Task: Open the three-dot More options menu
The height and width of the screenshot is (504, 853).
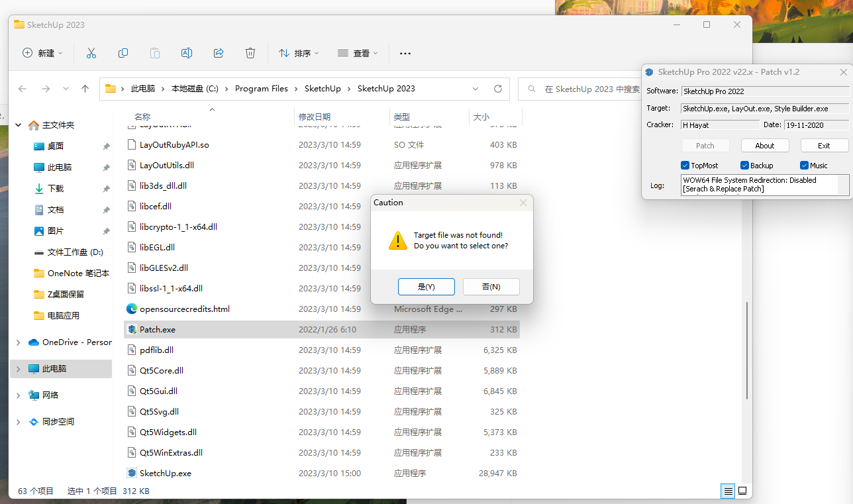Action: [x=405, y=54]
